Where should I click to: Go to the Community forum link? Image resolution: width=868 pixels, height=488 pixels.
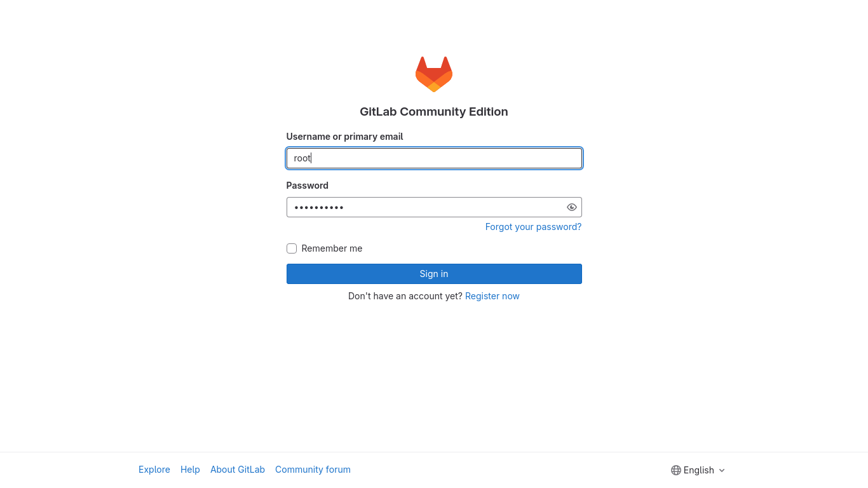pos(313,470)
